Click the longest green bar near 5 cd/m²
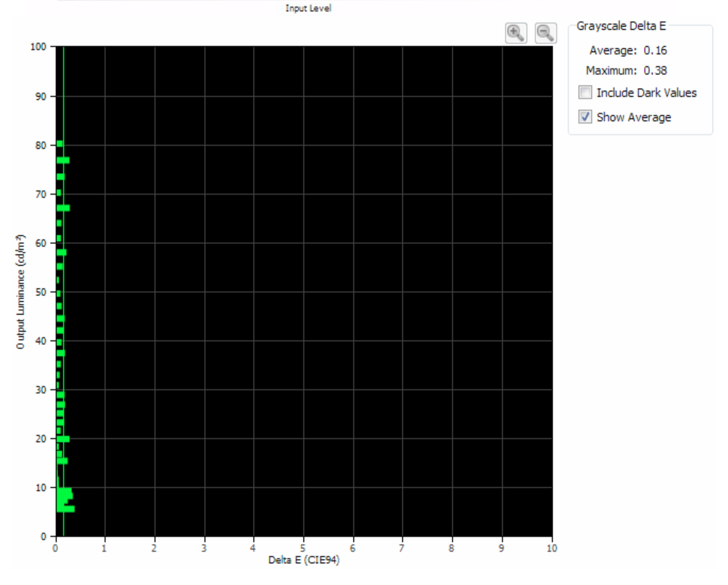728x585 pixels. pos(66,509)
